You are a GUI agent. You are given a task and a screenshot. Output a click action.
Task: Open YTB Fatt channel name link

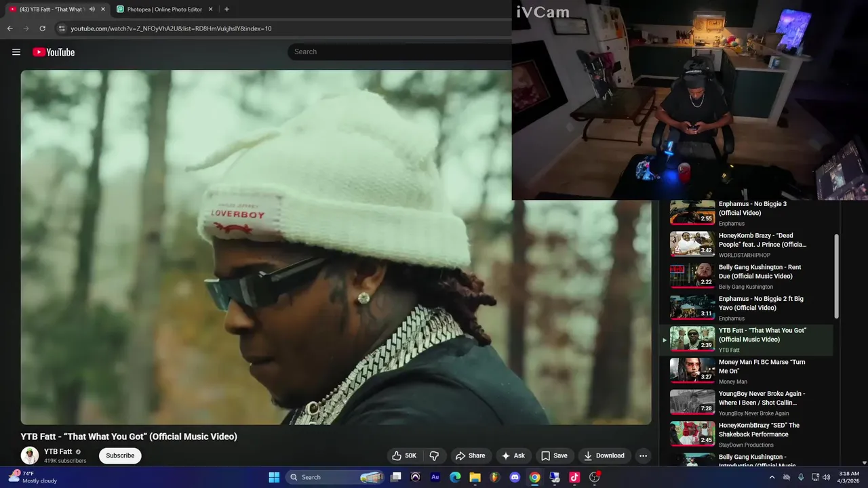coord(58,451)
